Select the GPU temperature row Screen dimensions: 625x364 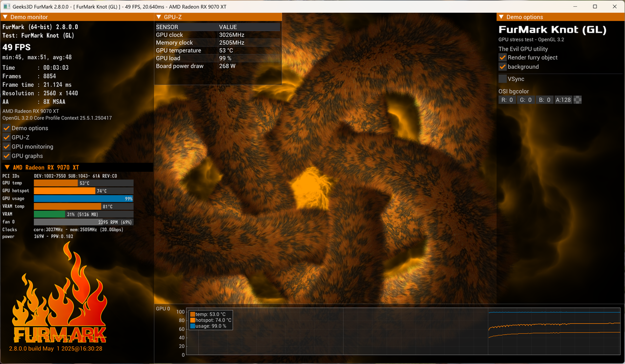[218, 51]
